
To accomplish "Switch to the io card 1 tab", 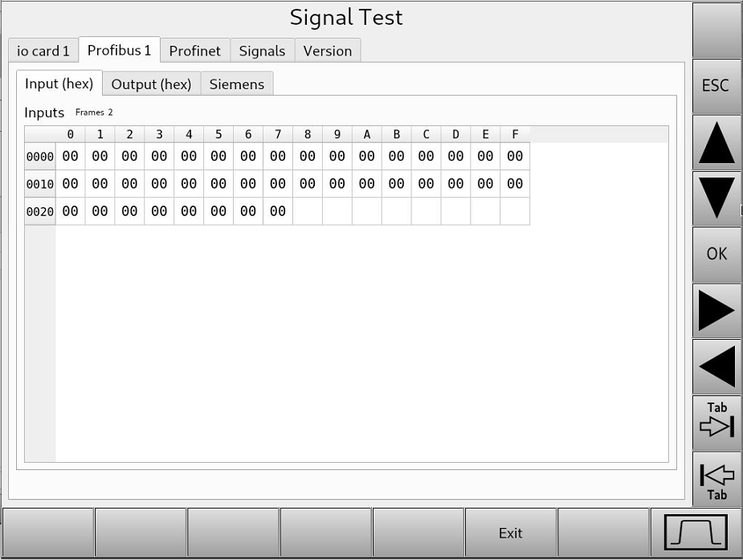I will [43, 50].
